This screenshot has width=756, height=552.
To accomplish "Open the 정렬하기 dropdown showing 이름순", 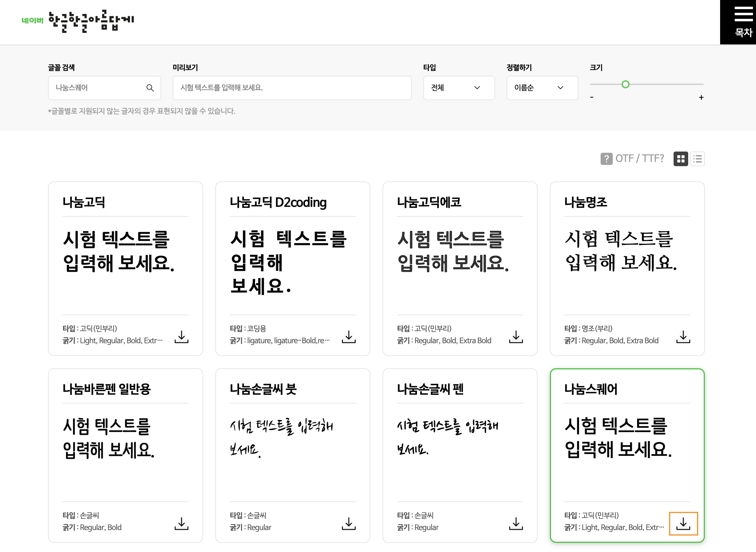I will click(542, 88).
